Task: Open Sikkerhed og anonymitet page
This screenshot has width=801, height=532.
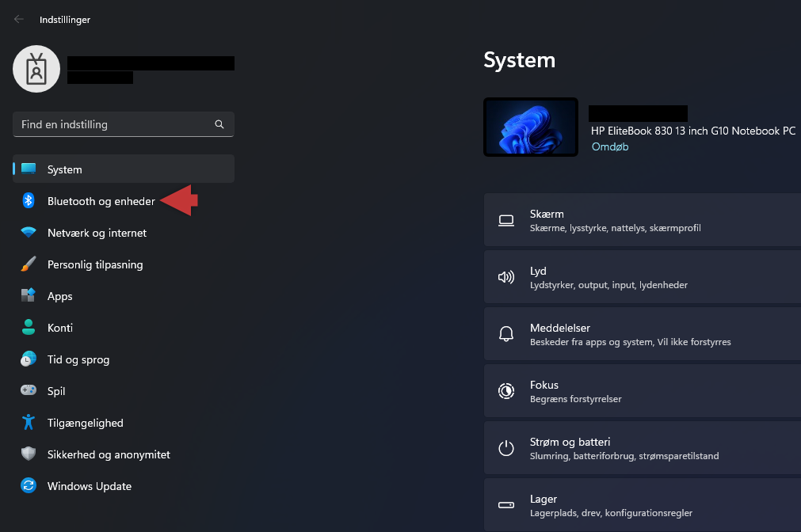Action: click(124, 454)
